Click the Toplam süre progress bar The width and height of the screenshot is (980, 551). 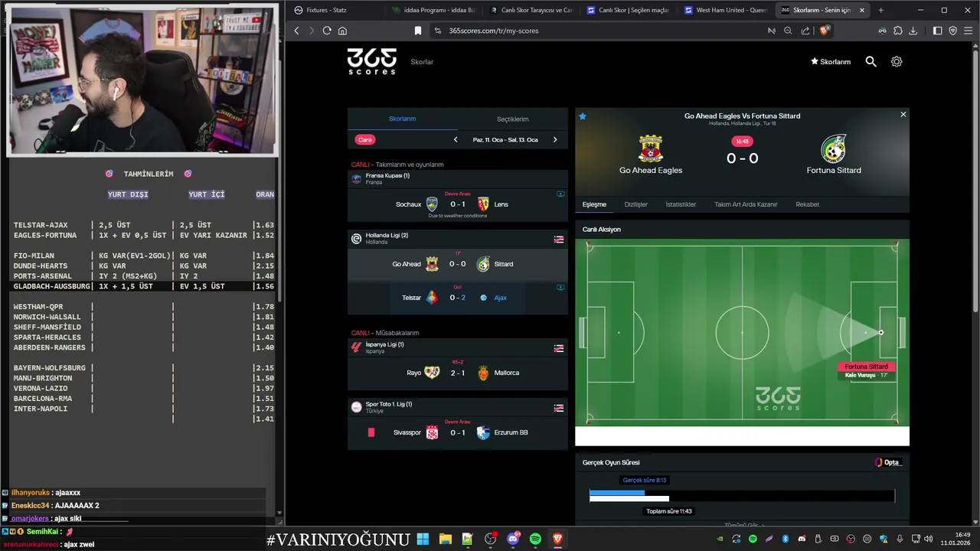click(629, 499)
